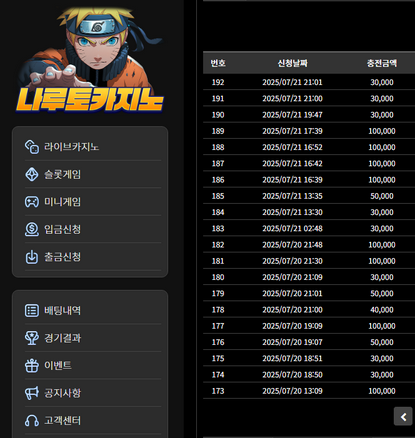Click date 2025/07/20 19:09

click(x=292, y=326)
